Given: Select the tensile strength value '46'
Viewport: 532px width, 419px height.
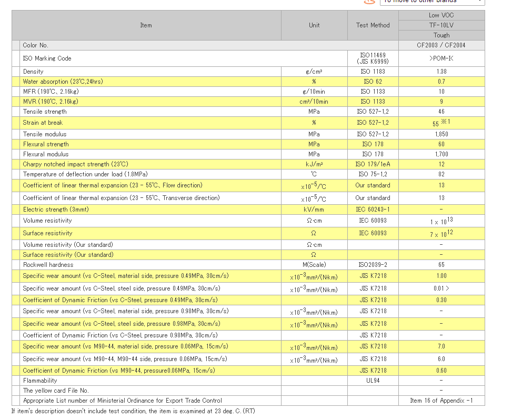Looking at the screenshot, I should tap(441, 112).
